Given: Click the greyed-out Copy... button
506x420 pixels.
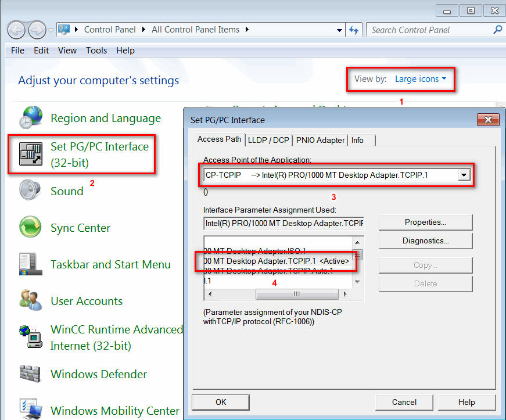Looking at the screenshot, I should (x=425, y=265).
